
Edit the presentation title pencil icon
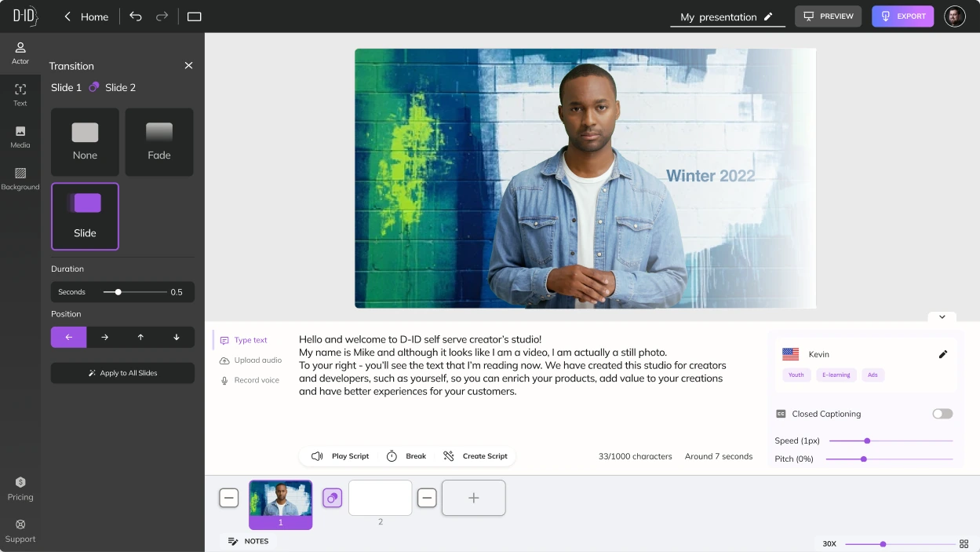(768, 16)
